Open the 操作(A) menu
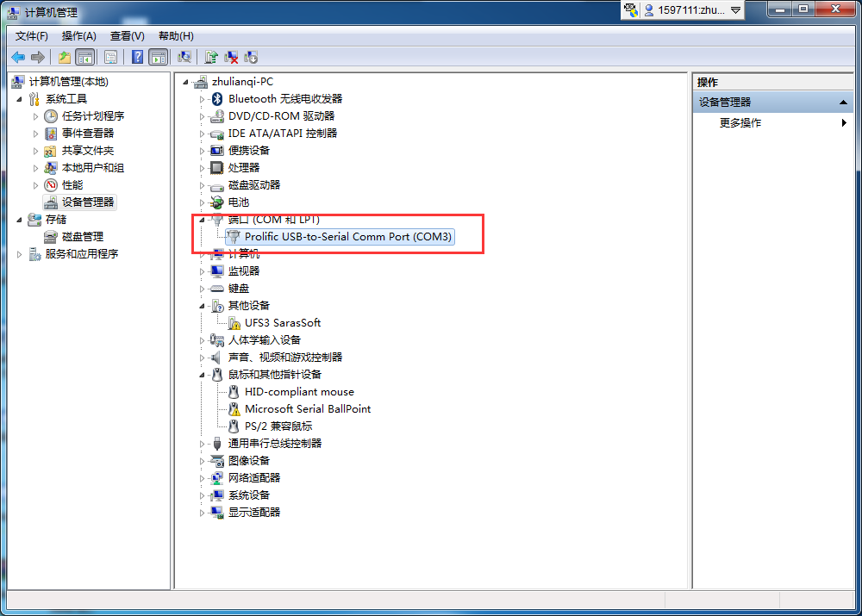This screenshot has width=862, height=616. pos(79,36)
